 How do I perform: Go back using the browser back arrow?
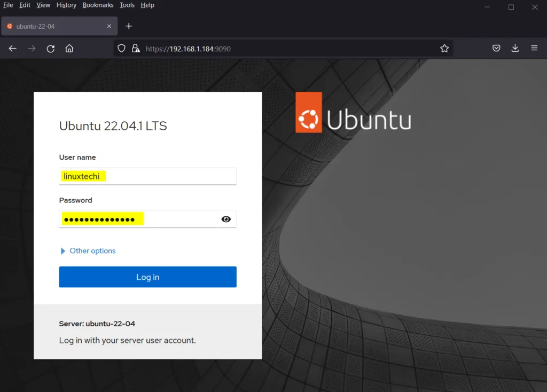point(13,49)
